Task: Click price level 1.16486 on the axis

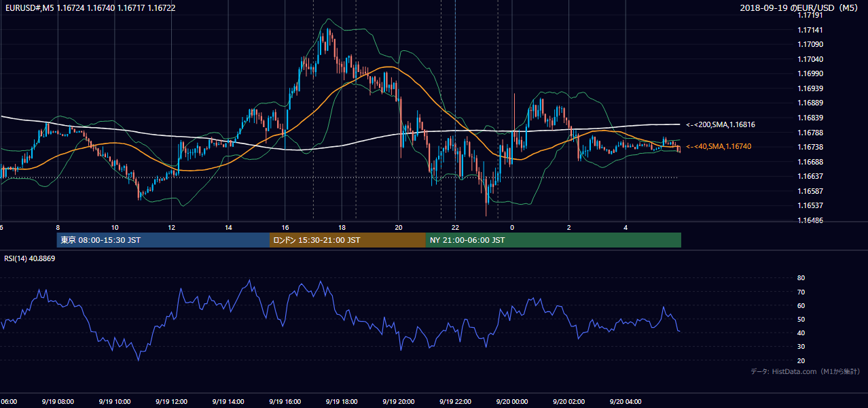Action: point(811,220)
